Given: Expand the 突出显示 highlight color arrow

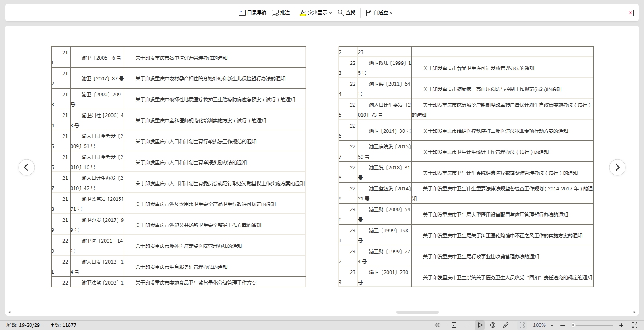Looking at the screenshot, I should tap(330, 13).
